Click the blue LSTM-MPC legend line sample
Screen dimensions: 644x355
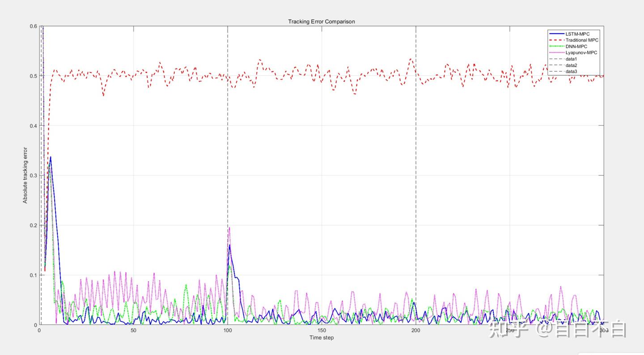(556, 34)
